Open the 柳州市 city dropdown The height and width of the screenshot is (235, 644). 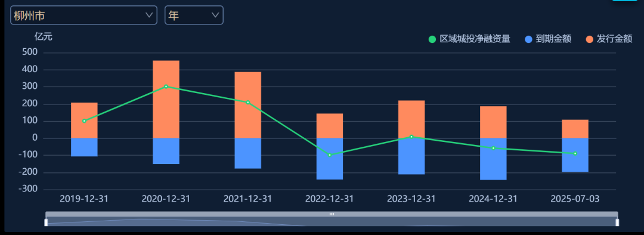(x=83, y=15)
